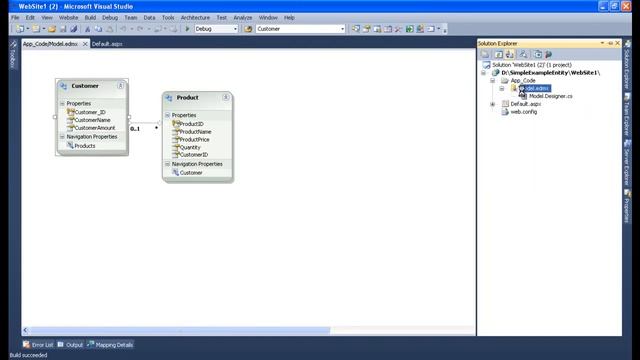The height and width of the screenshot is (360, 640).
Task: Click the Cut scissors icon
Action: coord(87,29)
